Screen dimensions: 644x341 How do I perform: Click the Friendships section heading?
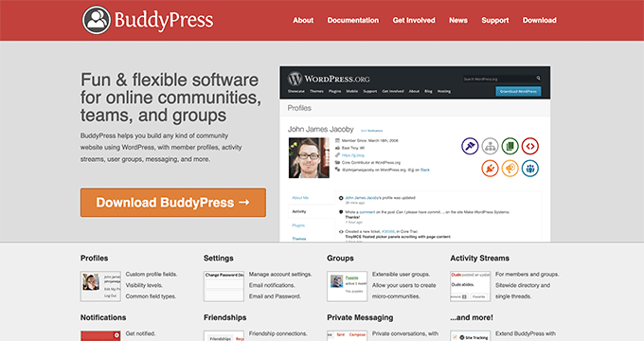tap(225, 317)
